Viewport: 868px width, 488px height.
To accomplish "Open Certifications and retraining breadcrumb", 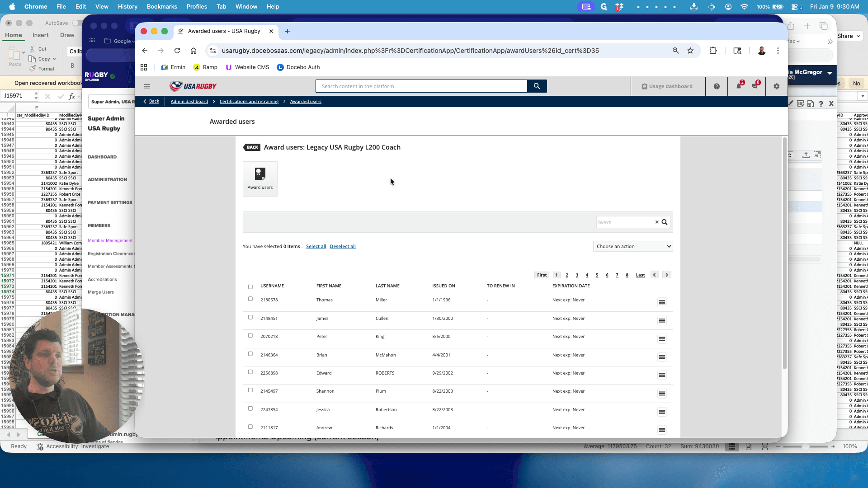I will pyautogui.click(x=249, y=102).
